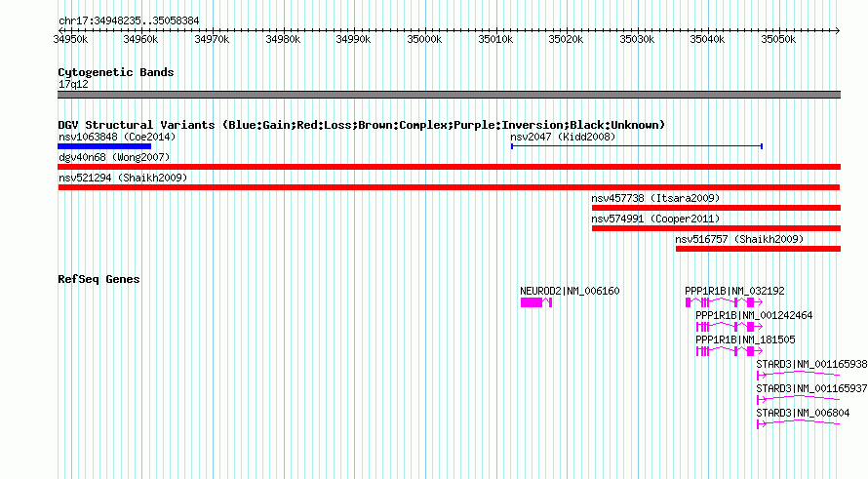Click the red nsv457738 loss bar
Image resolution: width=868 pixels, height=479 pixels.
click(x=716, y=208)
